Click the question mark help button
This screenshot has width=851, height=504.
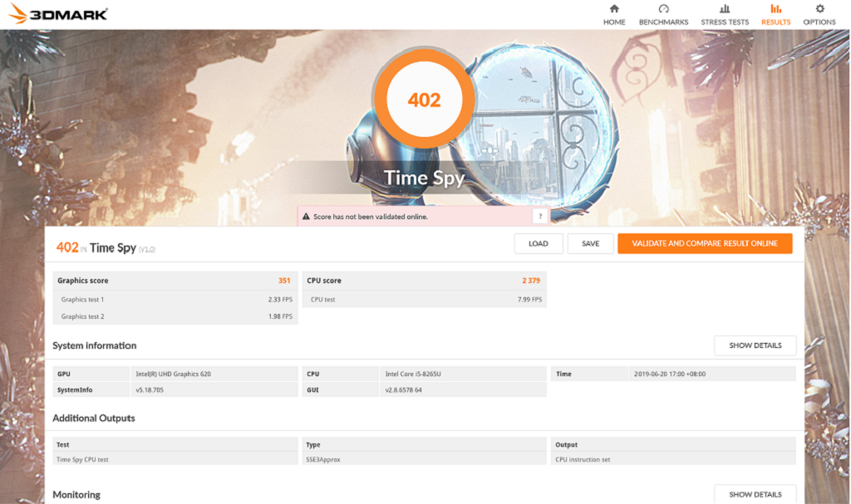coord(540,217)
